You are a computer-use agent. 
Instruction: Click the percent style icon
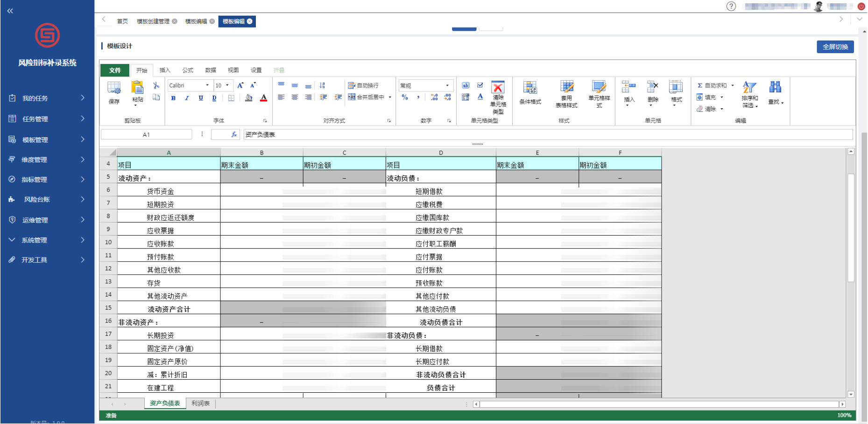pos(405,97)
